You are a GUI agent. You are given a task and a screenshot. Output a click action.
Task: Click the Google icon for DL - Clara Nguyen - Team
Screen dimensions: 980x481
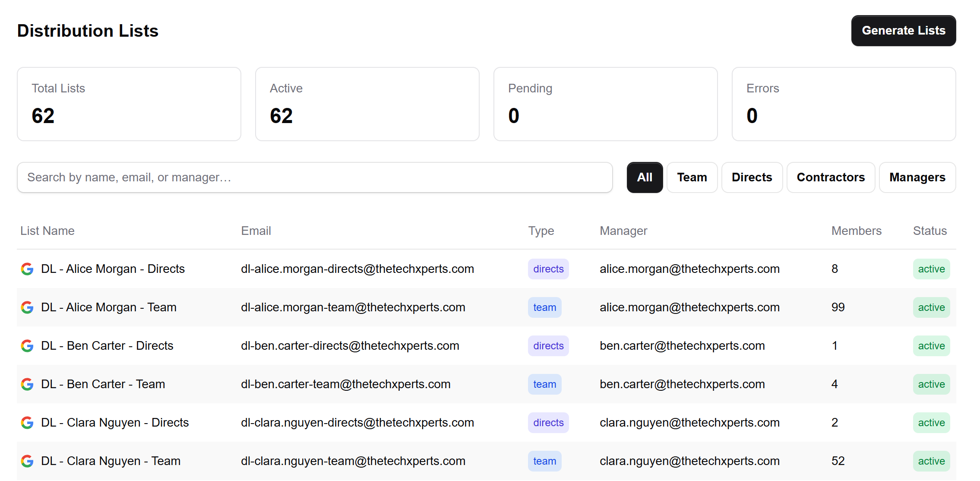pos(27,461)
